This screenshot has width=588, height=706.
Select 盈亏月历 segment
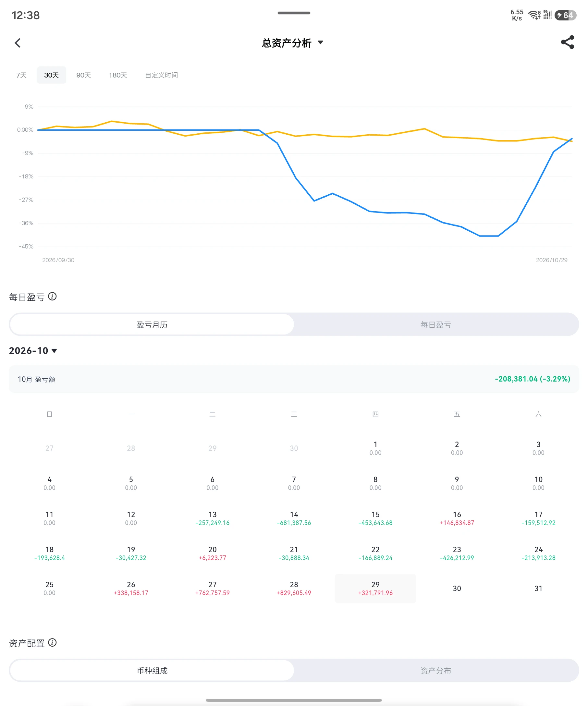pyautogui.click(x=152, y=324)
